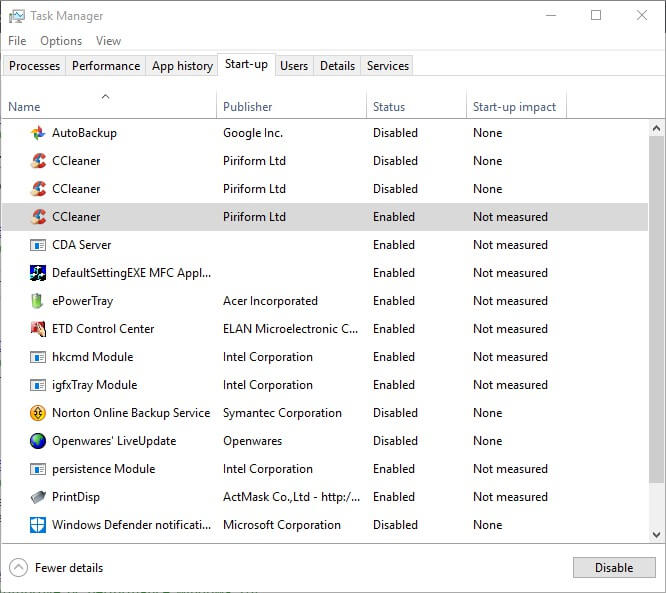Select the igfxTray Module entry name
This screenshot has width=666, height=593.
point(94,385)
